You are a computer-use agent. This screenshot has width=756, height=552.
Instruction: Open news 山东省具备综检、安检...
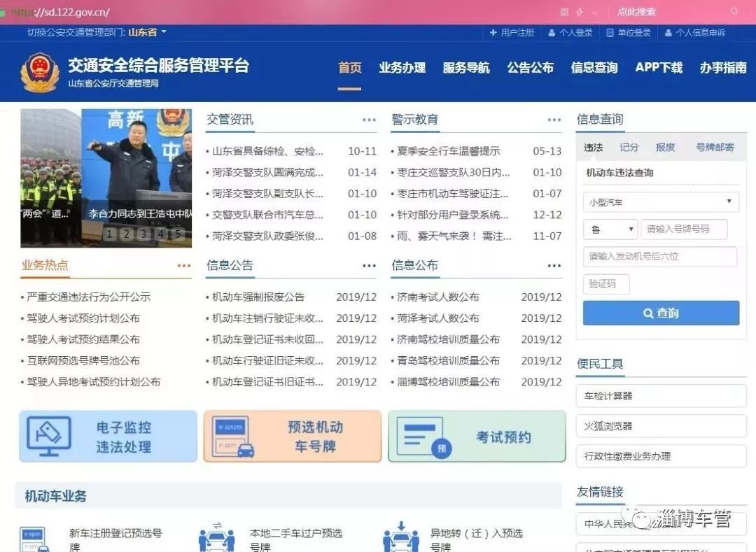click(267, 151)
